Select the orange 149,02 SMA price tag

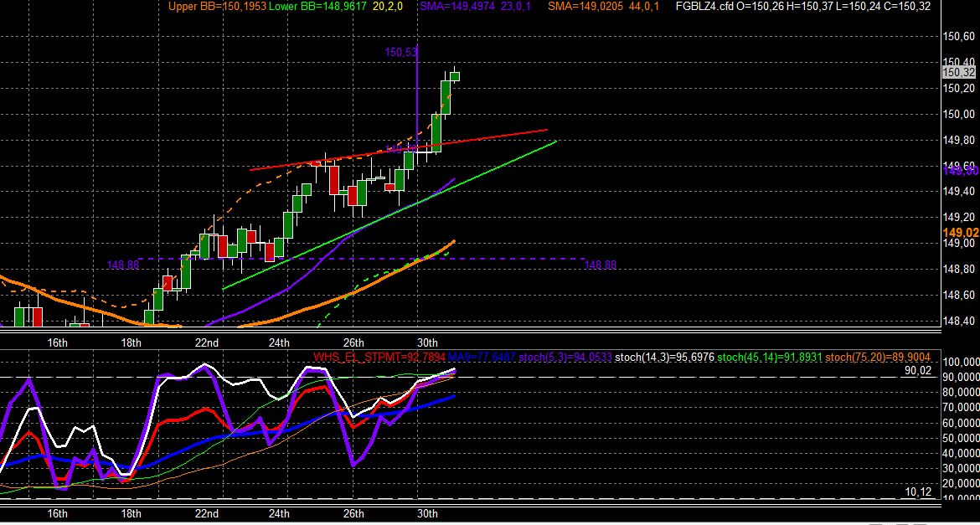(x=962, y=233)
